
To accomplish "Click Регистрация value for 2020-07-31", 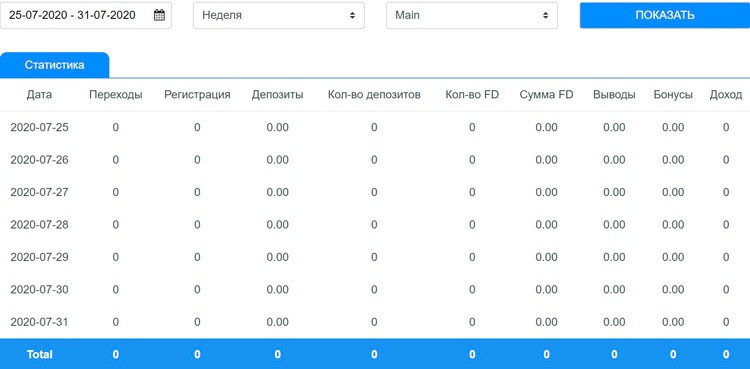I will [x=197, y=322].
